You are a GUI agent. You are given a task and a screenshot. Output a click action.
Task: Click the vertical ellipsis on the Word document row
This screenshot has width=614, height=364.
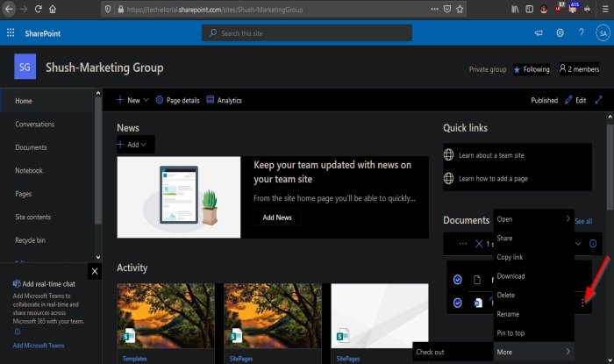click(x=582, y=303)
